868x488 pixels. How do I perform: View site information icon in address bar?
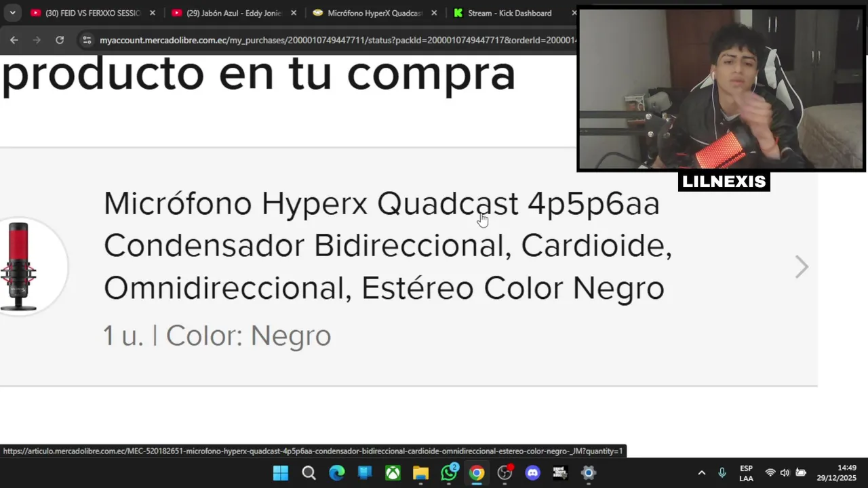(87, 40)
